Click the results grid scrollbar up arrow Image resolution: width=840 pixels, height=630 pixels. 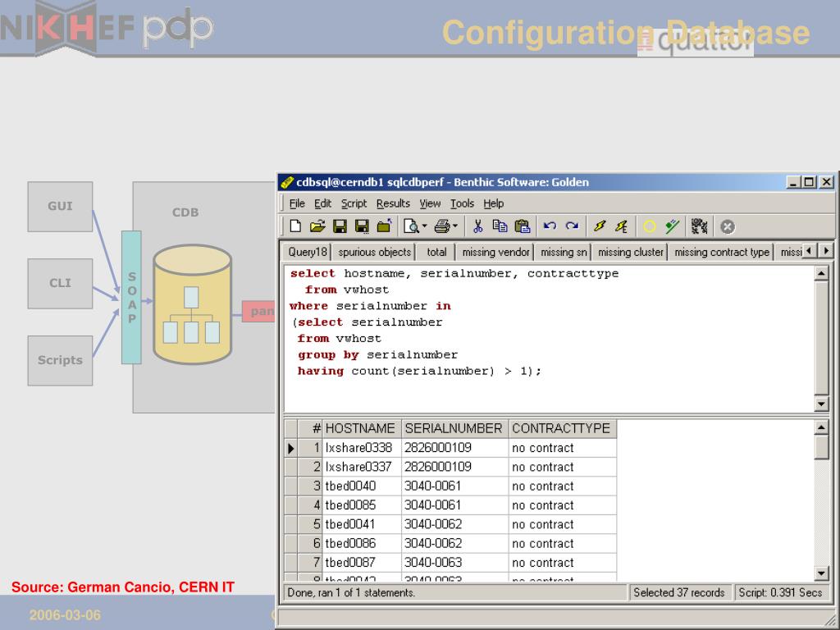pyautogui.click(x=821, y=427)
